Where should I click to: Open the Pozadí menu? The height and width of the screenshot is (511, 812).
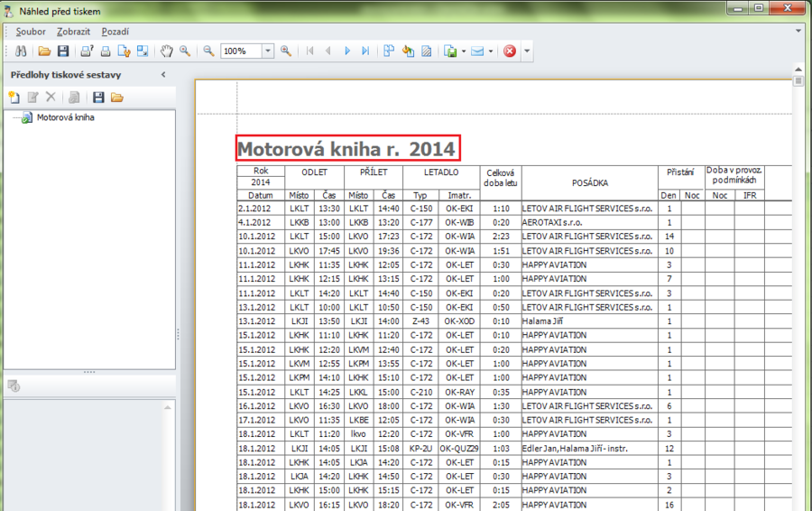[x=115, y=32]
